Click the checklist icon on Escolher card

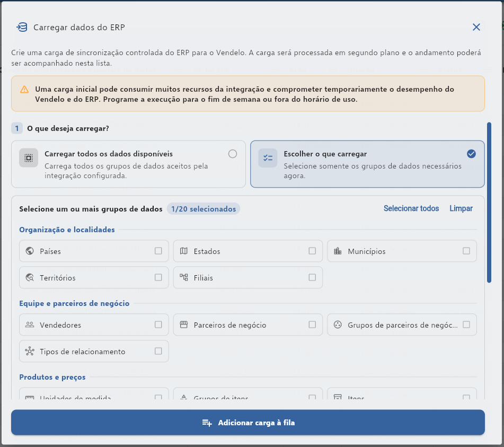coord(268,158)
